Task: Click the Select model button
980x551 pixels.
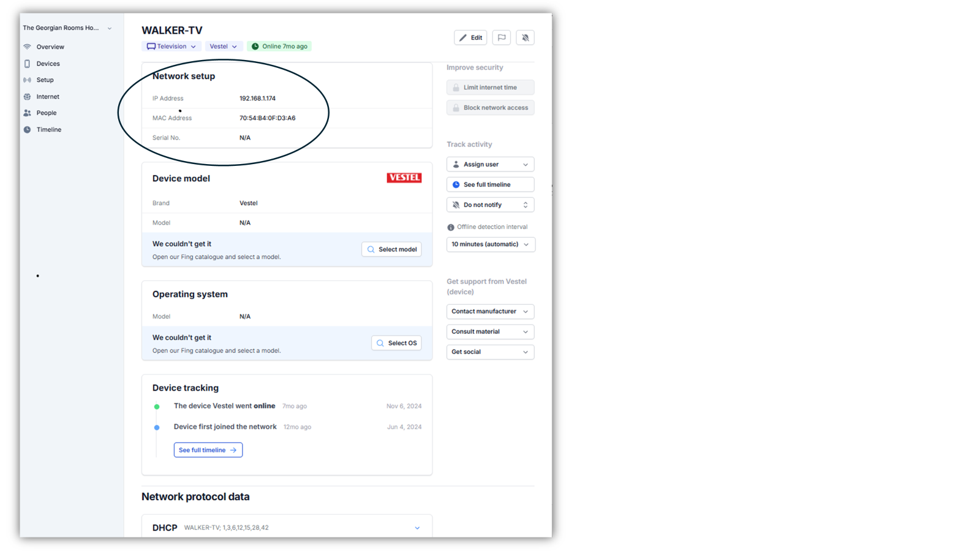Action: (391, 250)
